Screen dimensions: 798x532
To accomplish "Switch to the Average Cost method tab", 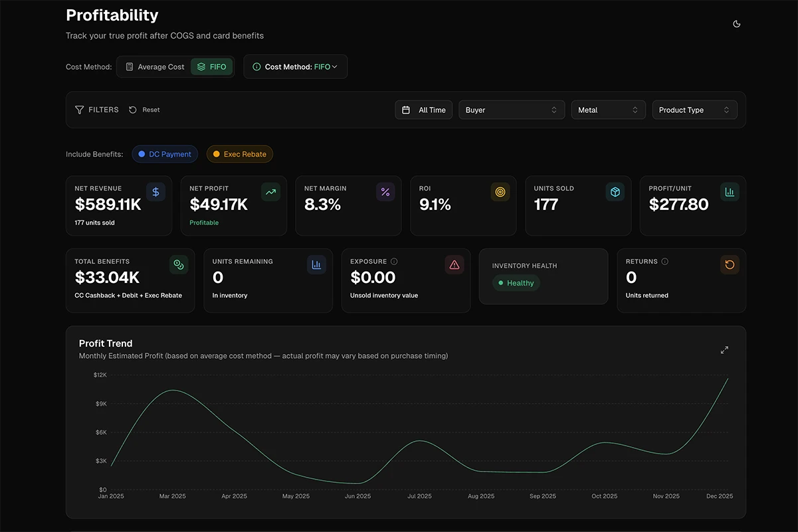I will (153, 66).
